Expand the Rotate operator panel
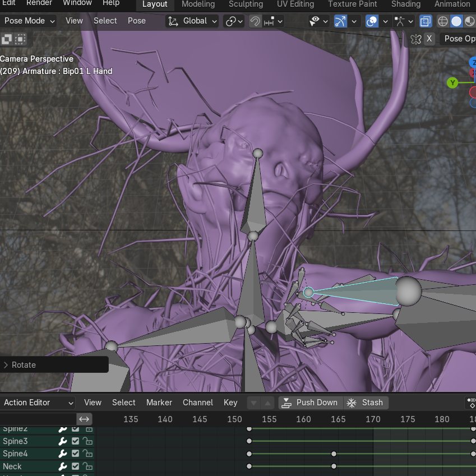Image resolution: width=476 pixels, height=476 pixels. 54,364
